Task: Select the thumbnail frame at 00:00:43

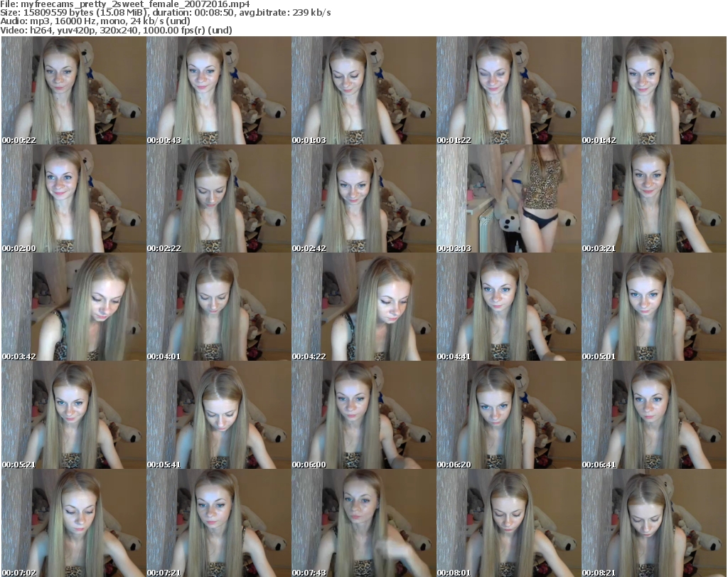Action: [219, 90]
